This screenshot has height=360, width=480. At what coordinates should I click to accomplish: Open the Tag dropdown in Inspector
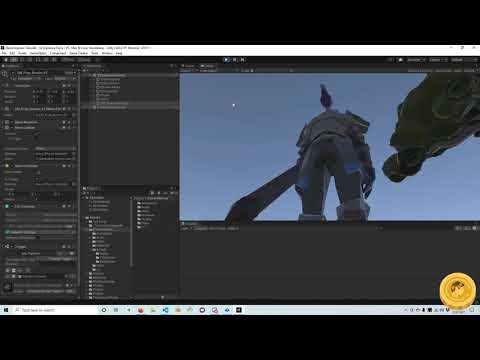click(x=29, y=79)
